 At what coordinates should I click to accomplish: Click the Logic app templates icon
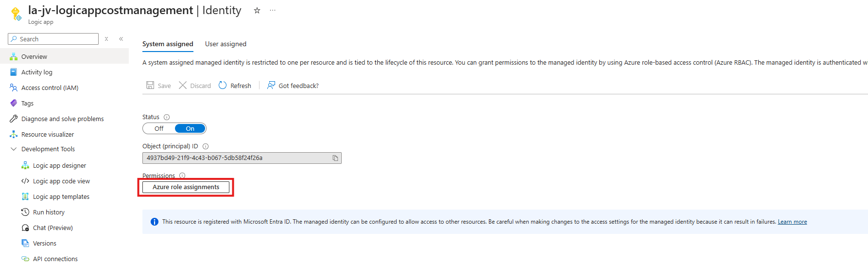[x=25, y=196]
